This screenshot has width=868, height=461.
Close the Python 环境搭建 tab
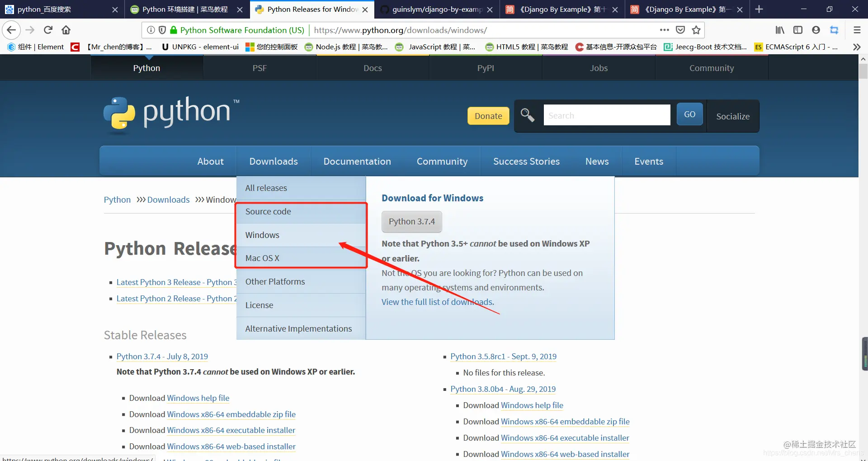click(240, 10)
